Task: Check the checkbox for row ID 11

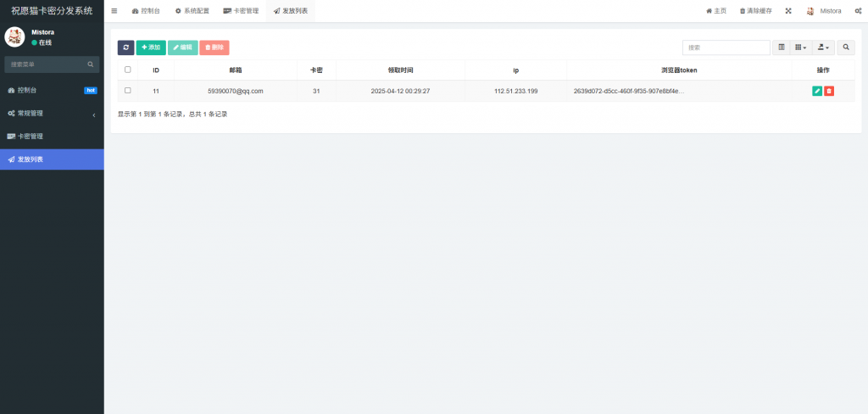Action: click(x=128, y=90)
